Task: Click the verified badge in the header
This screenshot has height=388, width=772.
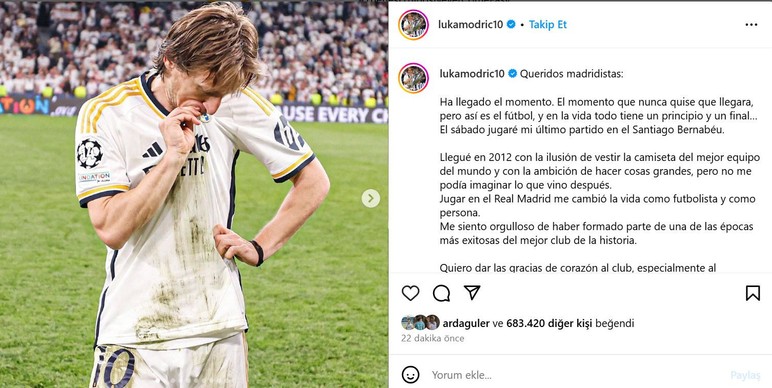Action: pos(511,24)
